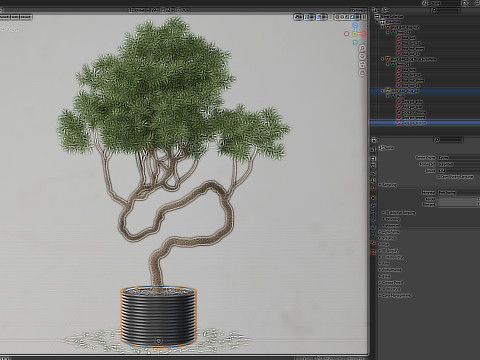Open the gizmo options dropdown arrow
Viewport: 480px width, 360px height.
312,17
